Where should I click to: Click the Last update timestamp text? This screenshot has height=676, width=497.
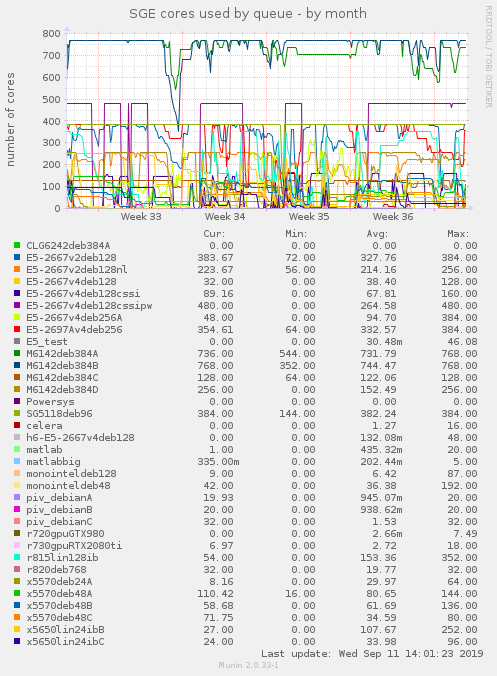point(372,654)
